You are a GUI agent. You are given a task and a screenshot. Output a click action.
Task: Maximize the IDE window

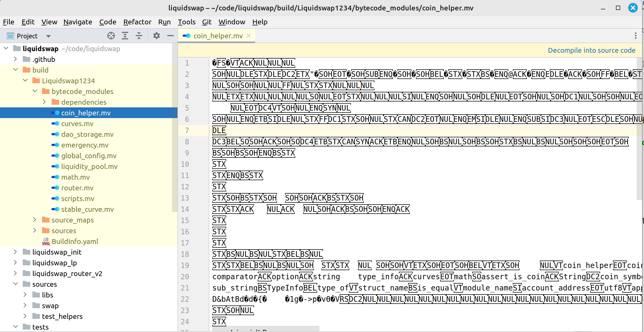(618, 8)
